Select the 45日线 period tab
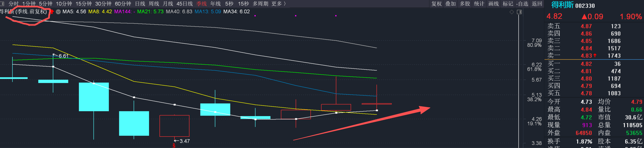The image size is (644, 148). (185, 4)
